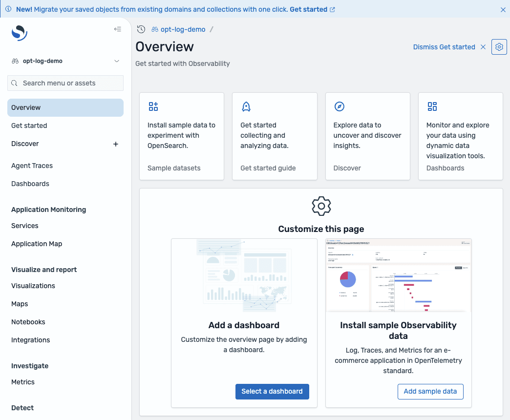Click the Application Monitoring section header

pos(49,210)
